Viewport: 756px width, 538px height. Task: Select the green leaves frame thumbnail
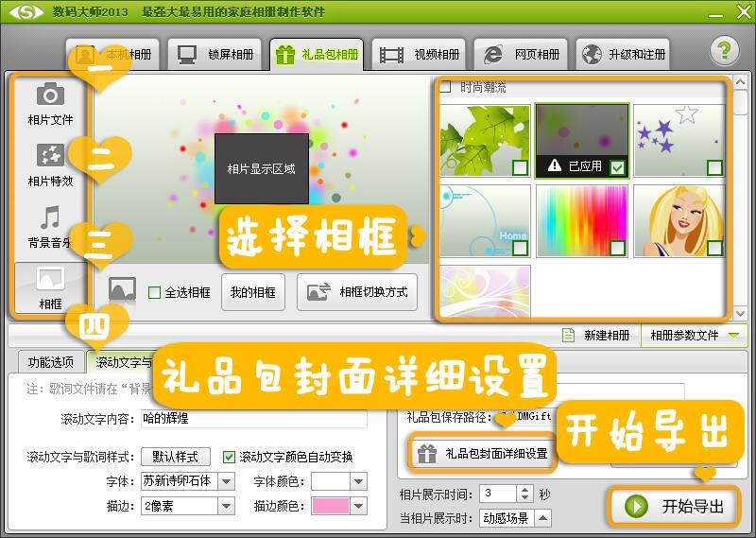pos(485,141)
